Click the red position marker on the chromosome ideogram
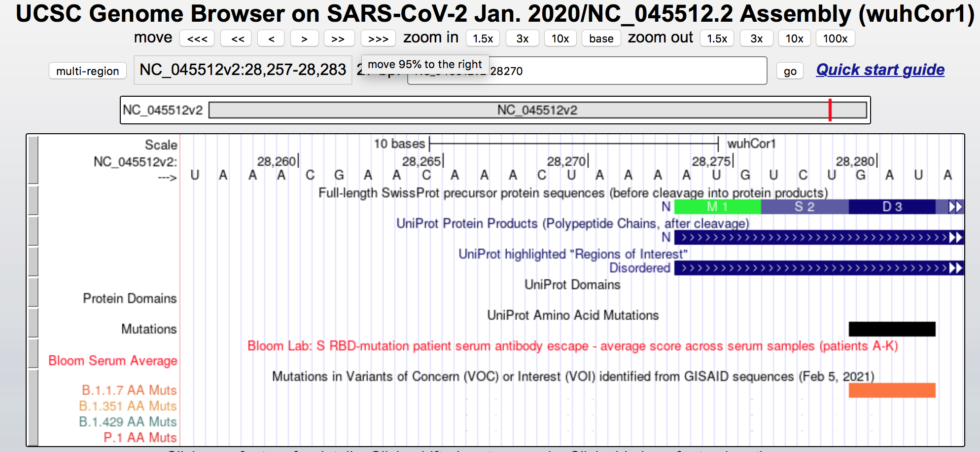Screen dimensions: 980x452 click(830, 110)
